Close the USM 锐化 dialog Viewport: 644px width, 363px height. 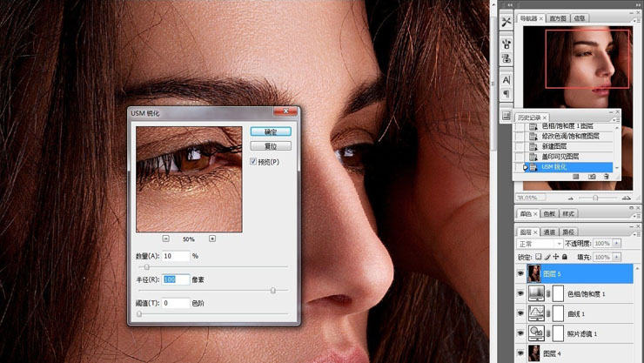pos(285,111)
